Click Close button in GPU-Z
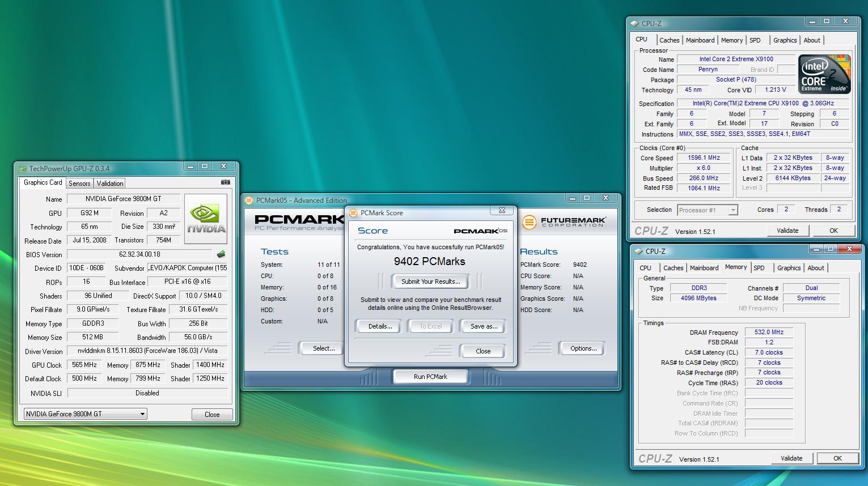 212,415
